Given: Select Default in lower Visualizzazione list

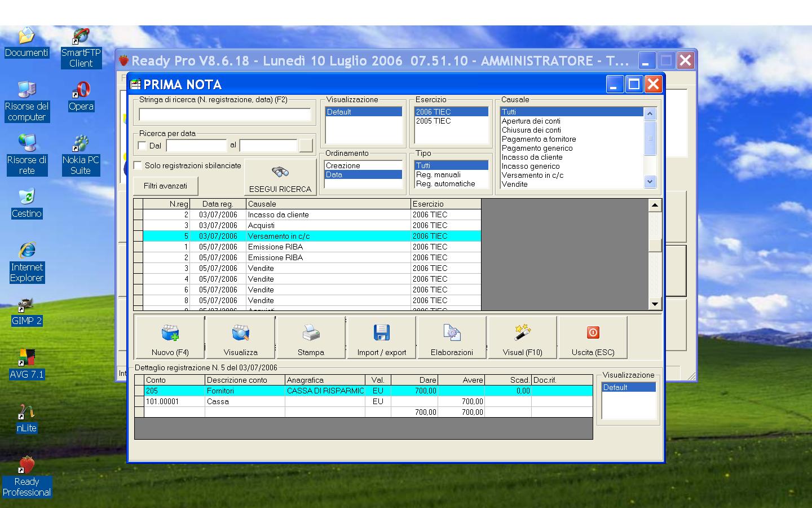Looking at the screenshot, I should pyautogui.click(x=629, y=387).
